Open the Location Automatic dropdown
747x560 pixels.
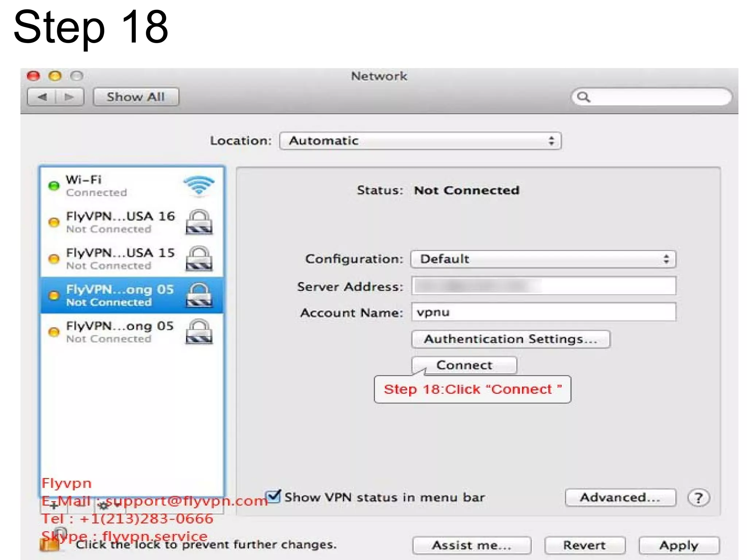click(x=420, y=141)
